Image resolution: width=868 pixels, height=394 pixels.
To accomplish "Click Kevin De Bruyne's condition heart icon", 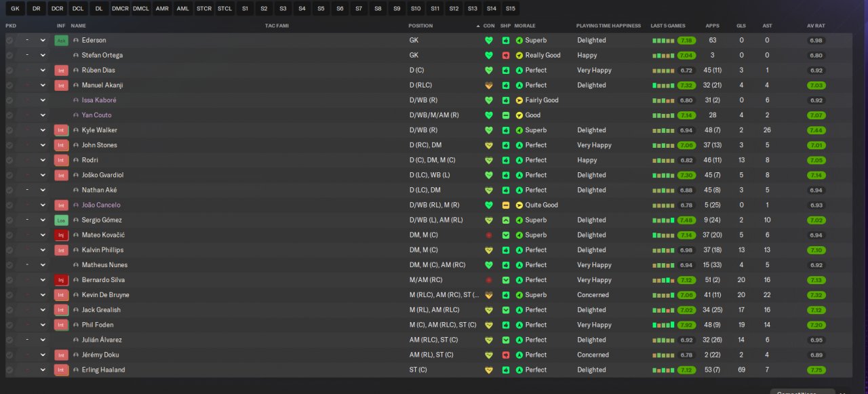I will pyautogui.click(x=488, y=295).
